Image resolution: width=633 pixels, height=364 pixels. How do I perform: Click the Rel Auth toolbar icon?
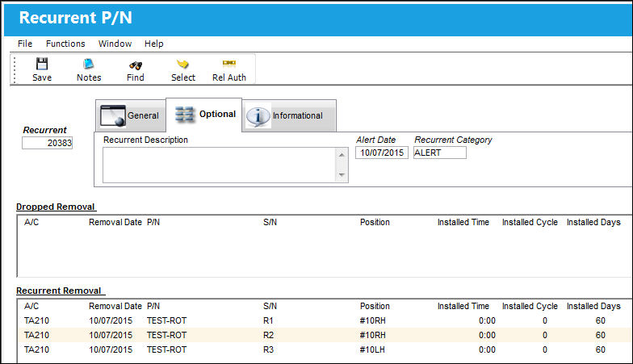[229, 63]
